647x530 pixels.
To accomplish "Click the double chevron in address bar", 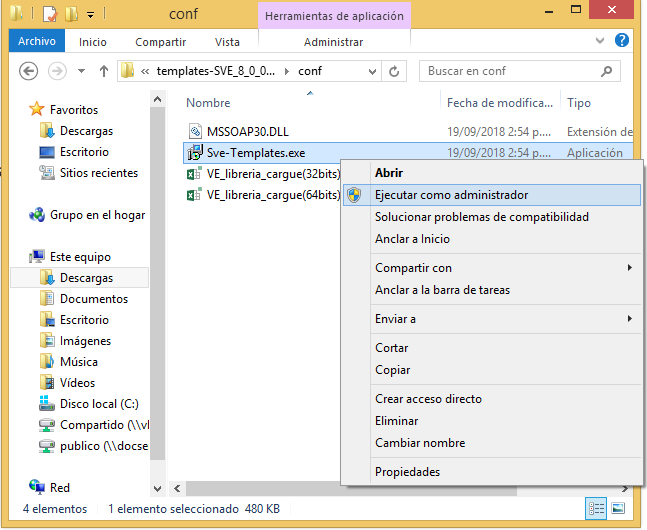I will (145, 71).
